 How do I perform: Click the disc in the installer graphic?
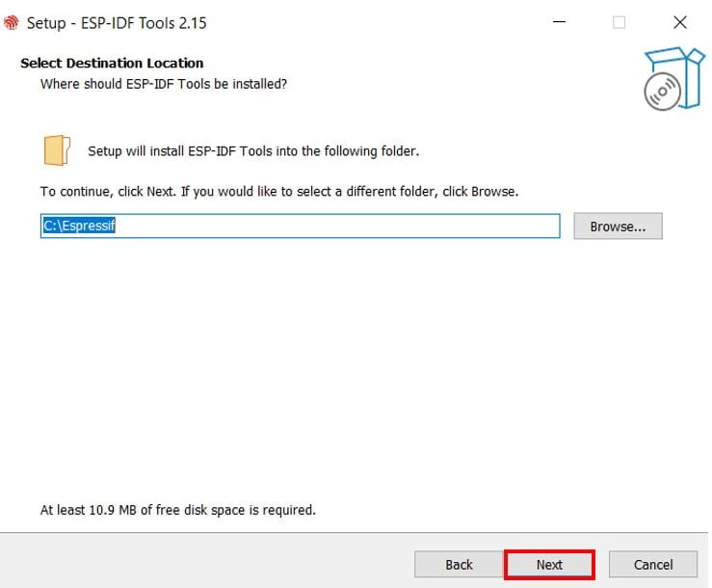coord(662,92)
